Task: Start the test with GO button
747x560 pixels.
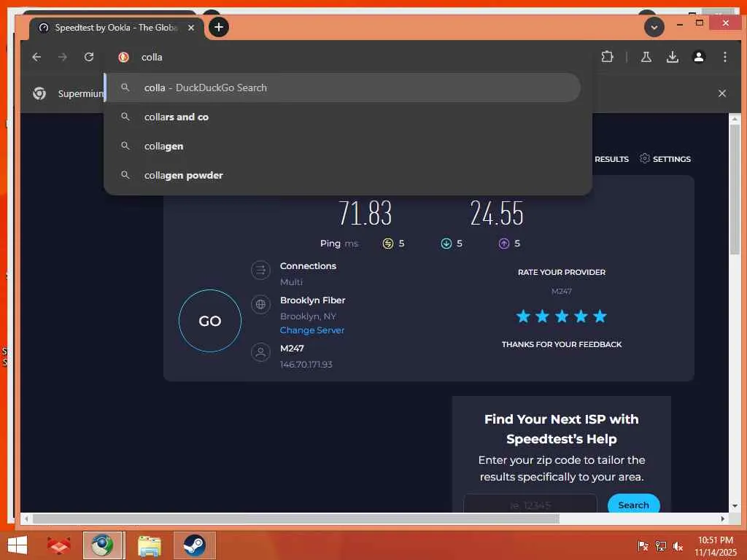Action: (210, 321)
